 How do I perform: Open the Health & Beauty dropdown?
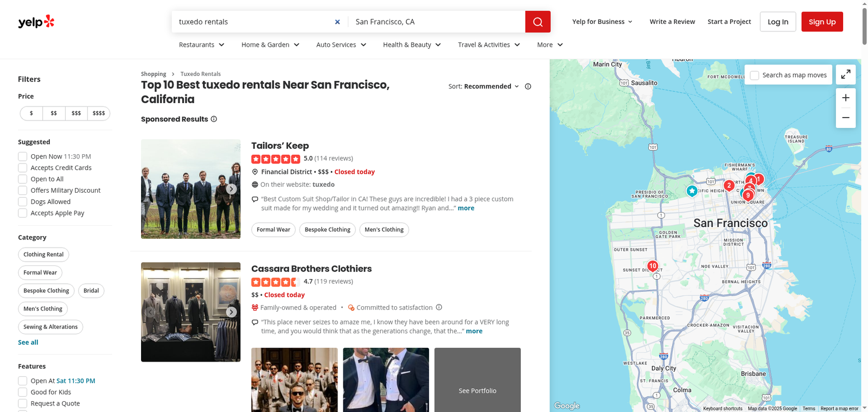click(x=412, y=45)
